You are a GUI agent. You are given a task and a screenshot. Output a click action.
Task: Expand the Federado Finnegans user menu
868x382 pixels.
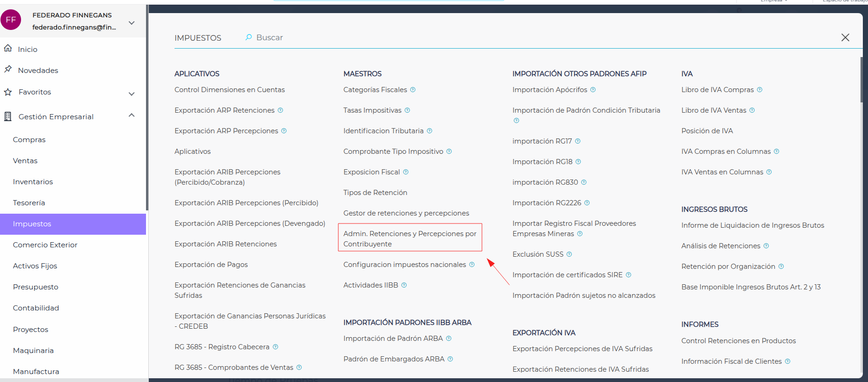click(131, 22)
